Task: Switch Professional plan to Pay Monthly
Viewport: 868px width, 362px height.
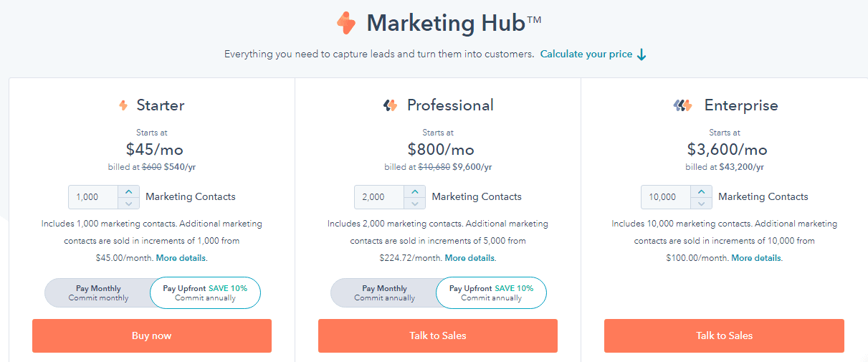Action: point(384,292)
